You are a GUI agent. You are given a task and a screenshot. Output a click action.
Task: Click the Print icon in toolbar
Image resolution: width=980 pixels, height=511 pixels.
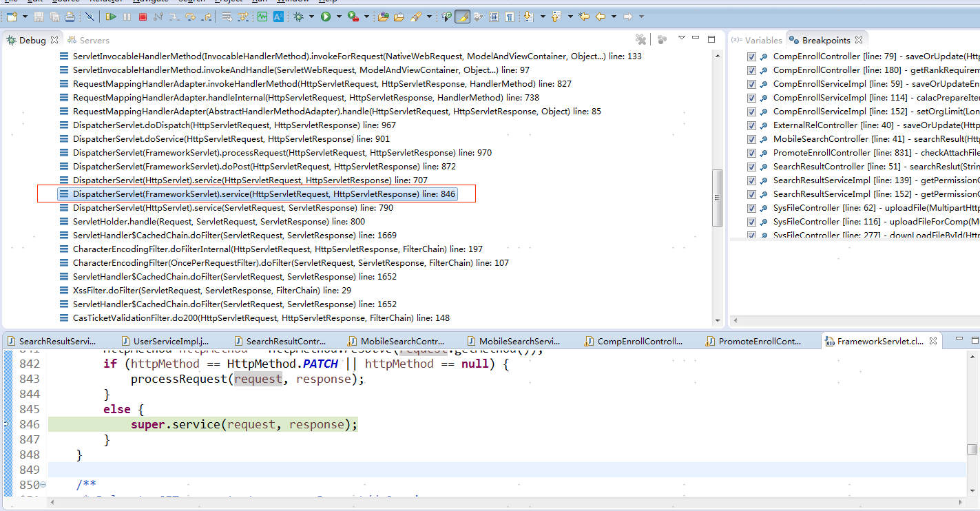click(x=70, y=17)
